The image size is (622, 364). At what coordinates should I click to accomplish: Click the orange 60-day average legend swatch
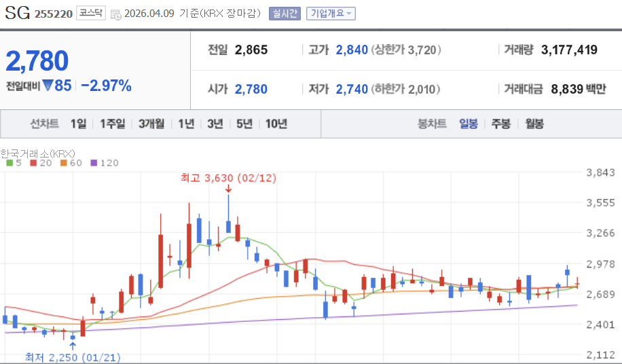coord(63,163)
